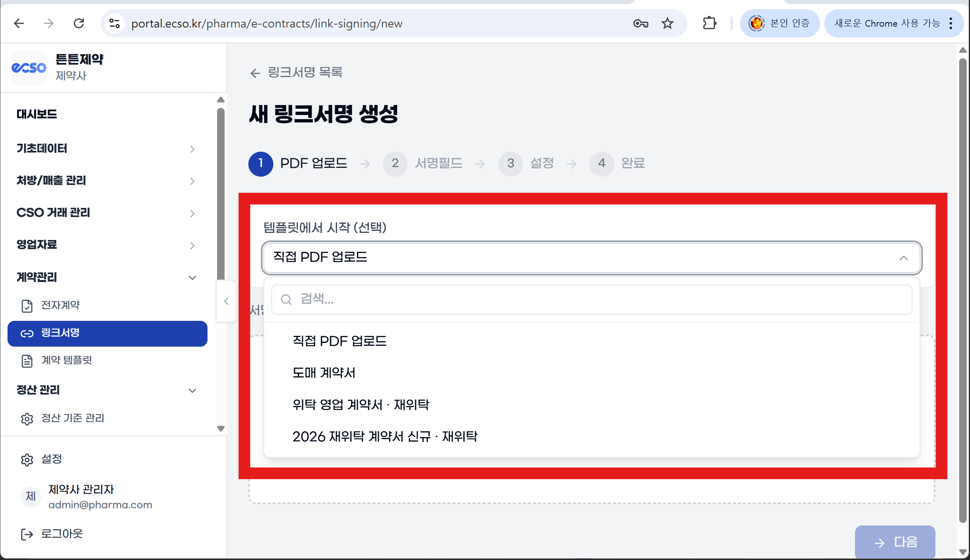
Task: Click the 다음 button
Action: (x=895, y=542)
